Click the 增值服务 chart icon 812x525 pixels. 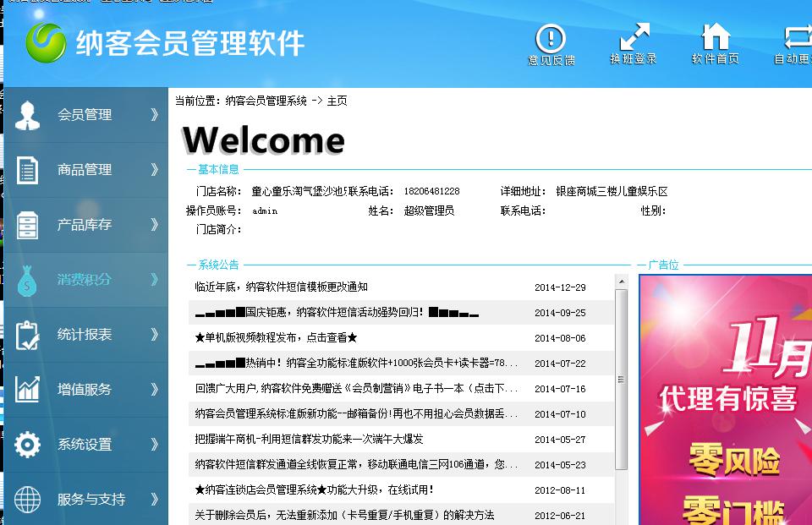[27, 390]
